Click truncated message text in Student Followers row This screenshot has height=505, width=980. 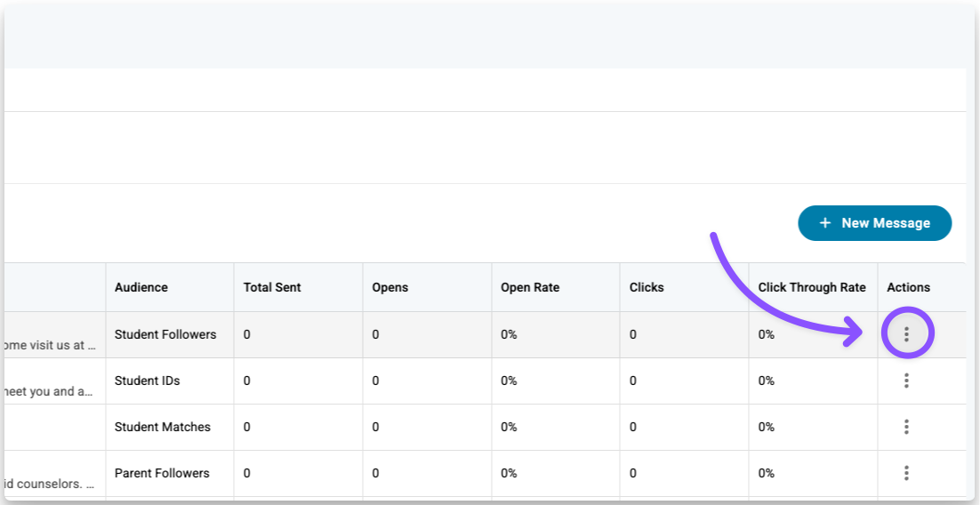49,345
